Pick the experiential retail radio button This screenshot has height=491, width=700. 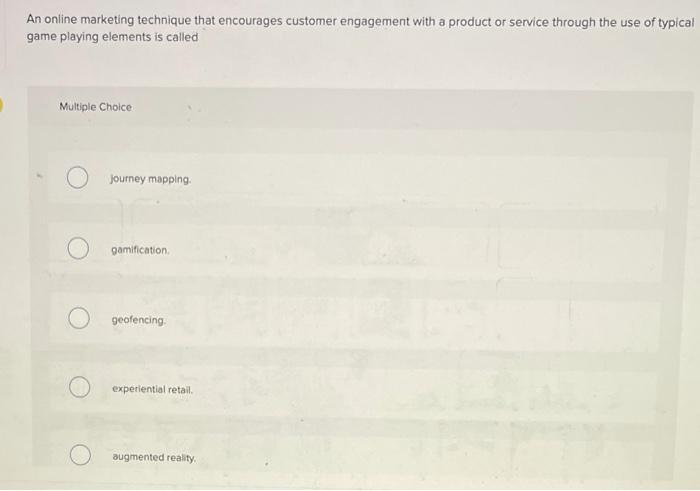(x=79, y=387)
